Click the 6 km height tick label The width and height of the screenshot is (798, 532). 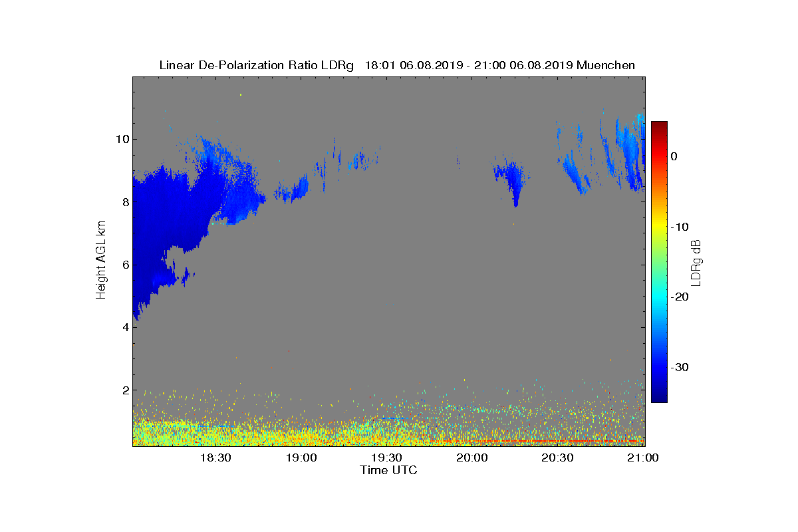tap(124, 265)
